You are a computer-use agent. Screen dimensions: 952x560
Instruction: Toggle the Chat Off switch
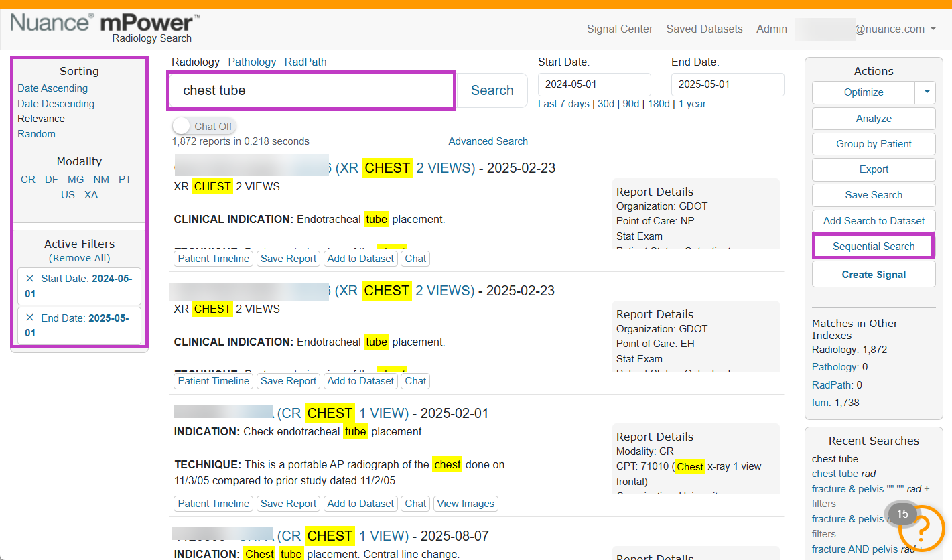(x=204, y=126)
